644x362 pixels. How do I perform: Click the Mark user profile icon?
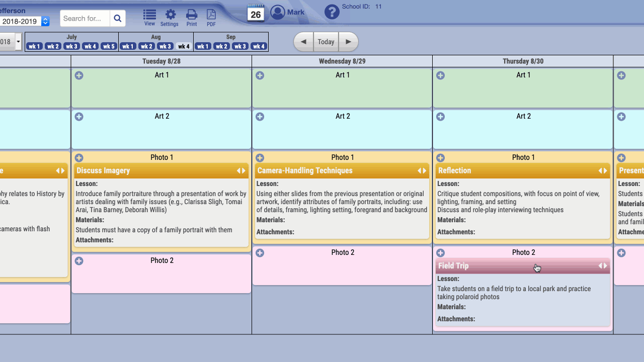pyautogui.click(x=278, y=13)
